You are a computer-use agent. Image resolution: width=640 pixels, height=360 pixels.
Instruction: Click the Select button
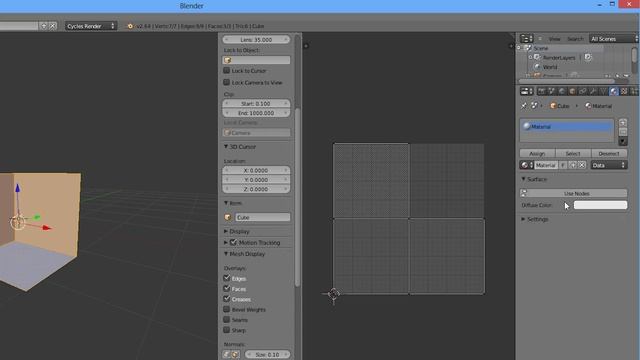click(573, 153)
